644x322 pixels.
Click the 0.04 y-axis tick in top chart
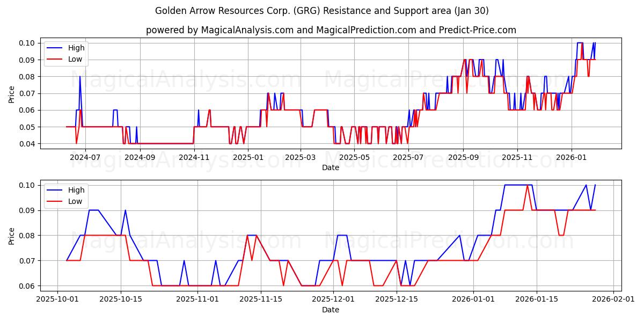coord(27,144)
